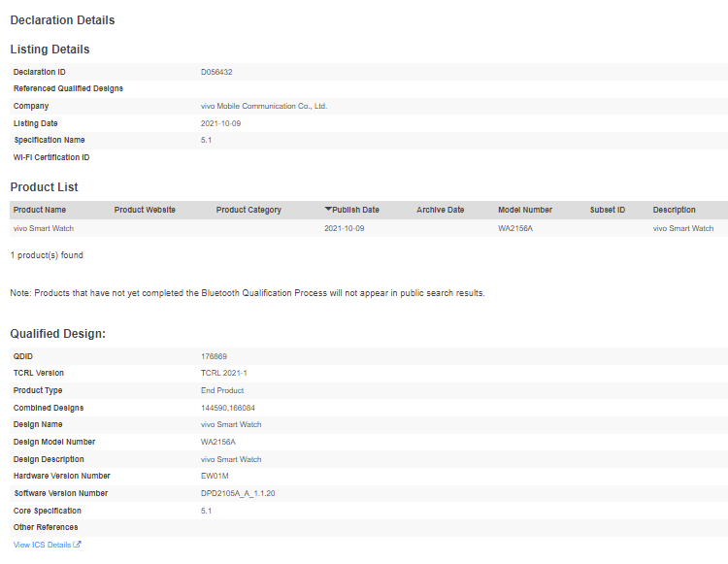Image resolution: width=728 pixels, height=564 pixels.
Task: Click the Software Version Number label
Action: [61, 493]
